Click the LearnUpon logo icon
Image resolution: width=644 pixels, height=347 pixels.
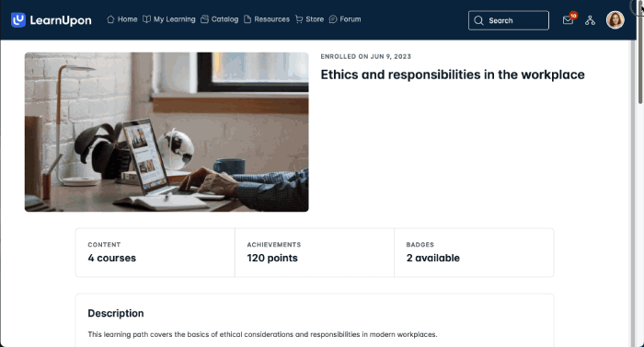pos(18,19)
